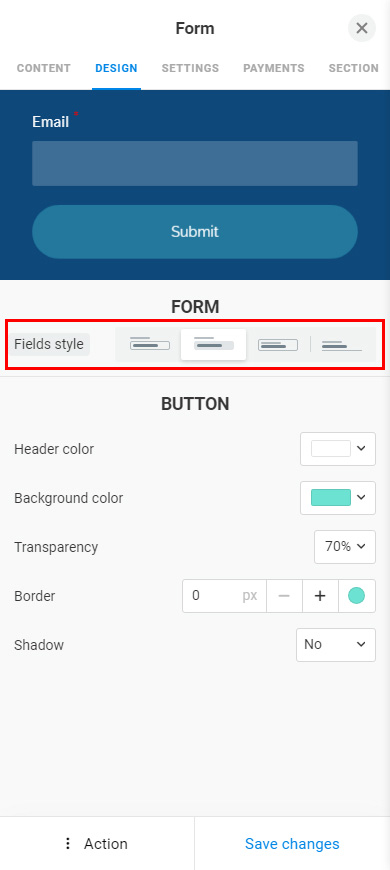Image resolution: width=390 pixels, height=870 pixels.
Task: Select the outlined rounded fields style icon
Action: (150, 344)
